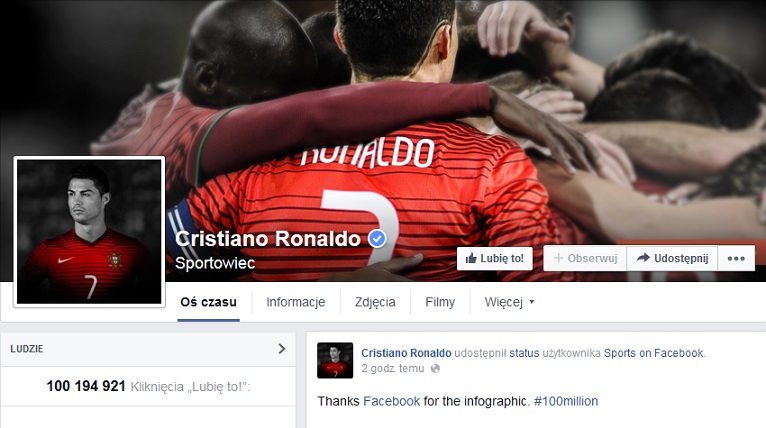The width and height of the screenshot is (766, 428).
Task: Open the large profile picture
Action: tap(89, 232)
